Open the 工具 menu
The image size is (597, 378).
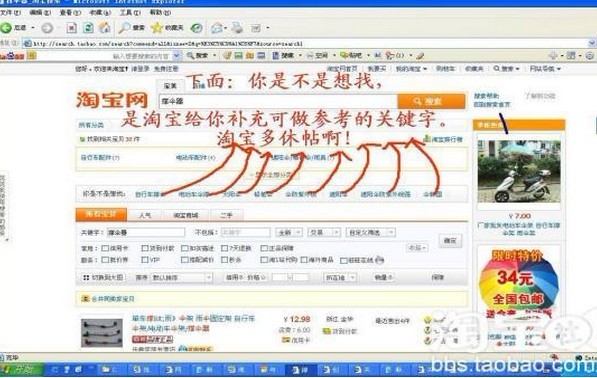pyautogui.click(x=130, y=13)
